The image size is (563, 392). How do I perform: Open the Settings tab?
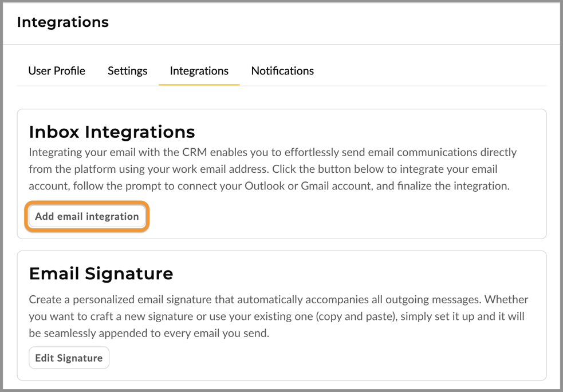127,70
